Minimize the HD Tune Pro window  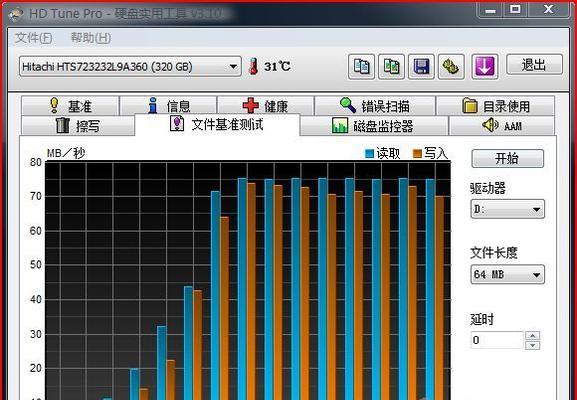[x=490, y=10]
